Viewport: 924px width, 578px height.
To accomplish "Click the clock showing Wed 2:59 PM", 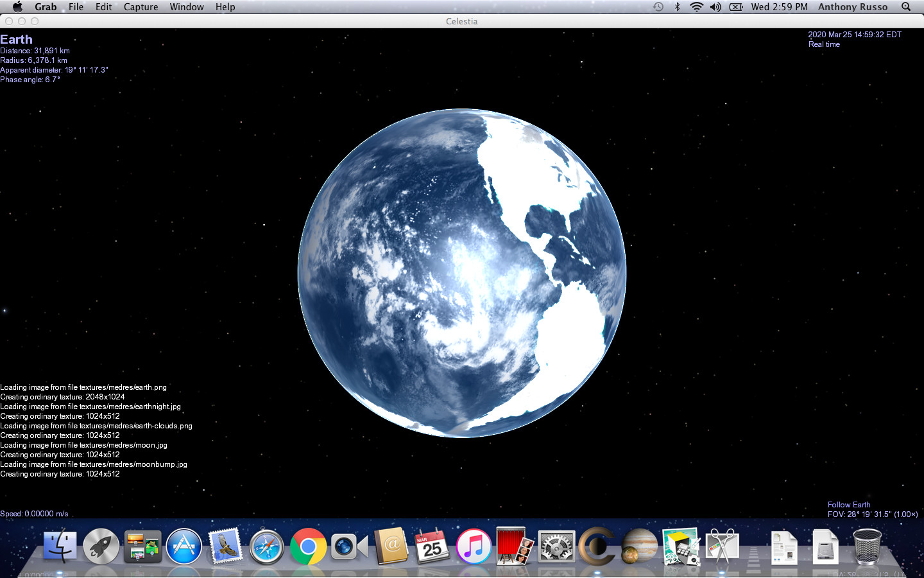I will [778, 7].
